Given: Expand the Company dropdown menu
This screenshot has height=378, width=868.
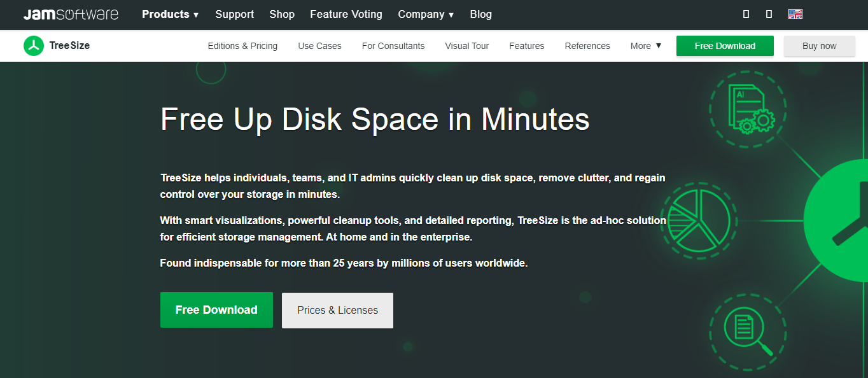Looking at the screenshot, I should 426,14.
